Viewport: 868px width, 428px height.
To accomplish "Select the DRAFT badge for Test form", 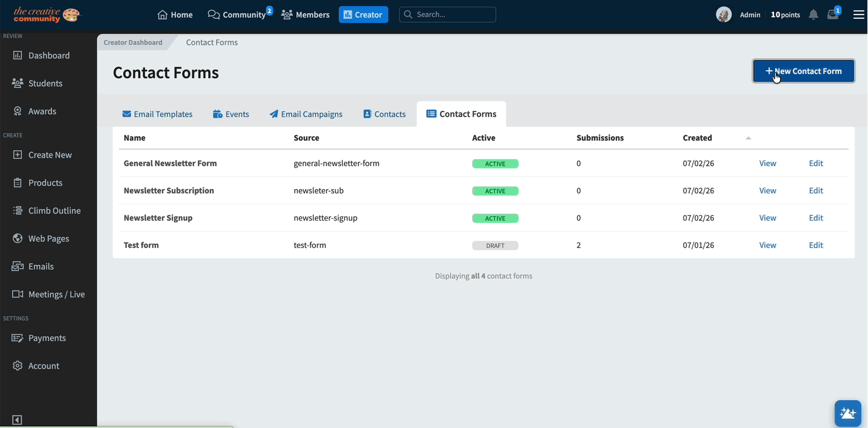I will pyautogui.click(x=495, y=246).
